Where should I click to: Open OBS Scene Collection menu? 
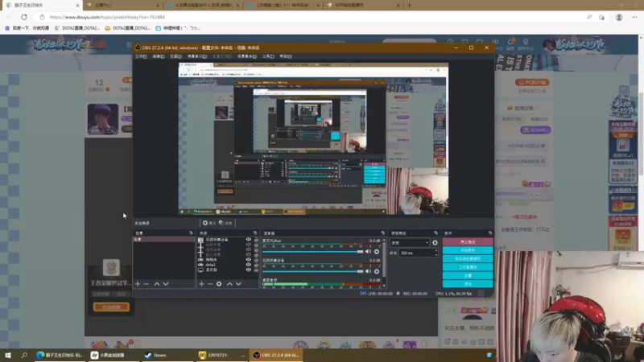tap(247, 56)
